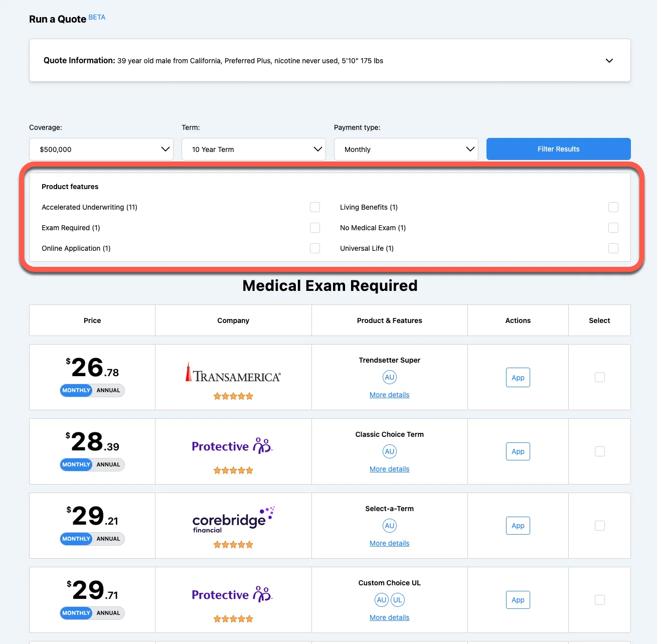Switch the $26.78 price to ANNUAL
The height and width of the screenshot is (644, 657).
coord(108,390)
